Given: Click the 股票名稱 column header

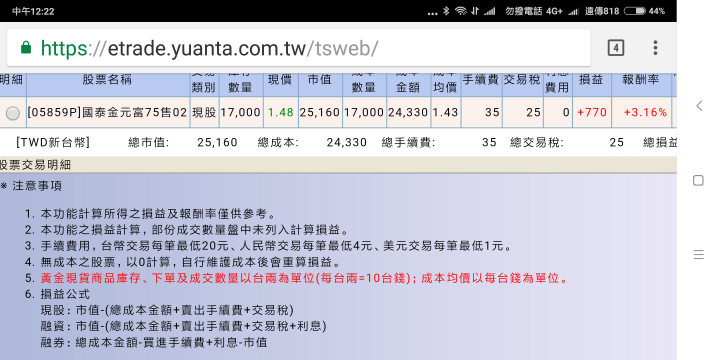Looking at the screenshot, I should click(107, 80).
